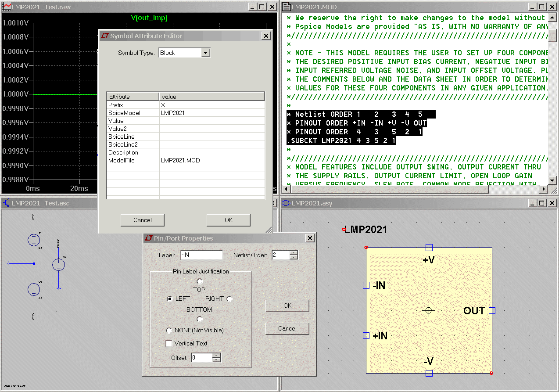Click the LMP2021.MOD window document icon
The image size is (559, 392).
click(286, 7)
